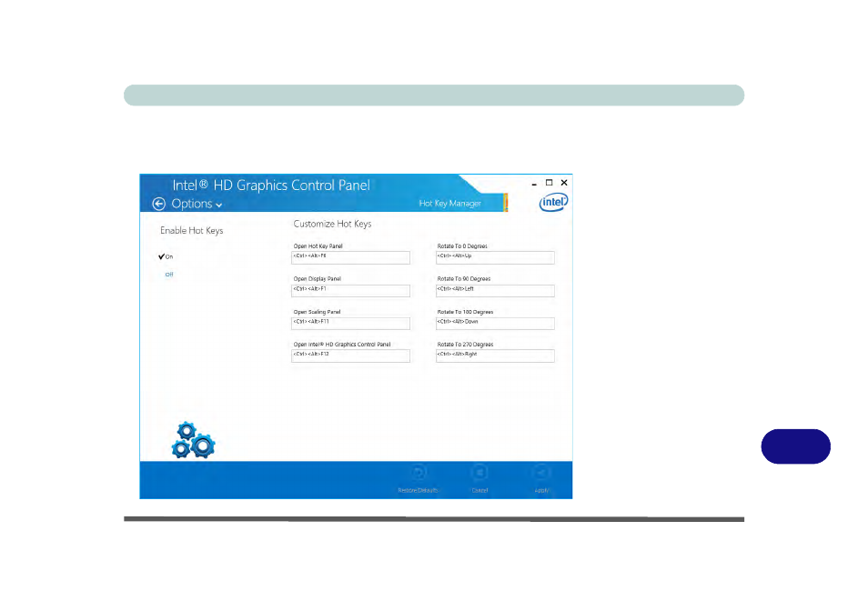Close the Intel control panel window
868x611 pixels.
tap(564, 183)
